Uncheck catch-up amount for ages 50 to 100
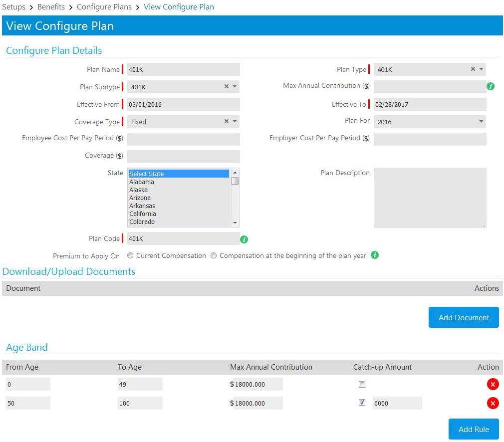The height and width of the screenshot is (442, 504). coord(362,403)
